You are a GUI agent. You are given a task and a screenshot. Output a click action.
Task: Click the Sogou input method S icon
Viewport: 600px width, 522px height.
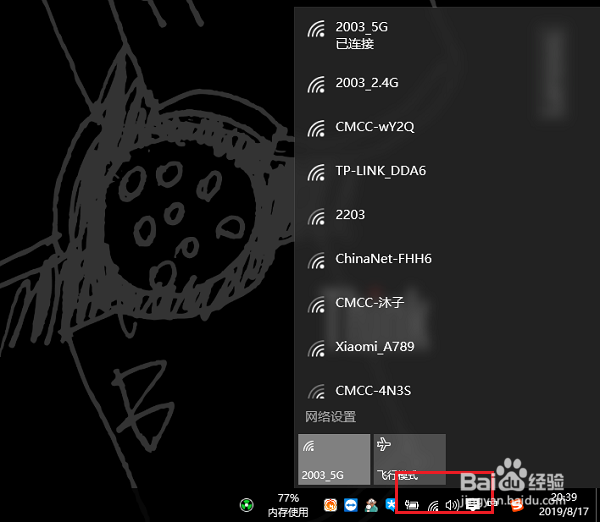517,505
